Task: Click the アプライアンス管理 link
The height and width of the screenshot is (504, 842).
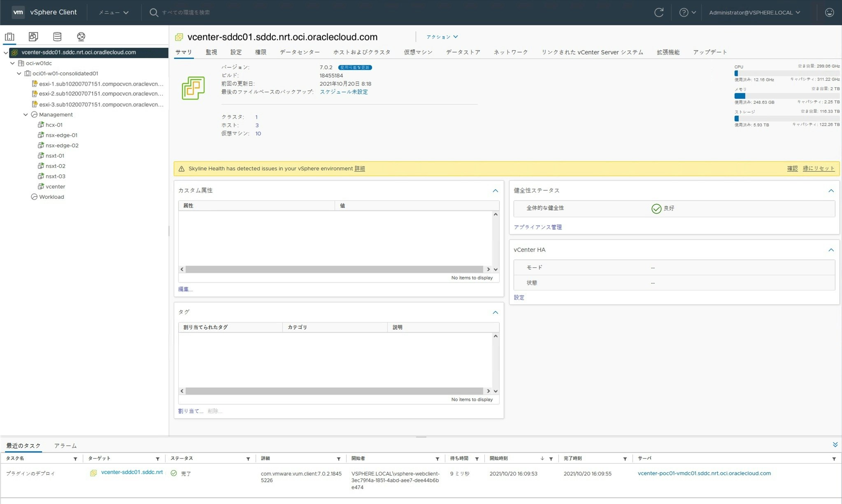Action: [537, 227]
